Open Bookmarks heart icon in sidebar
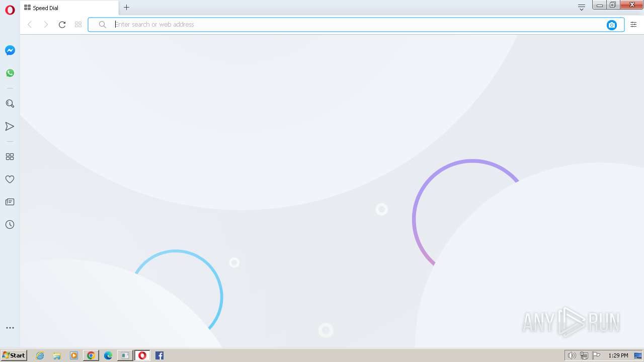The width and height of the screenshot is (644, 362). 10,179
